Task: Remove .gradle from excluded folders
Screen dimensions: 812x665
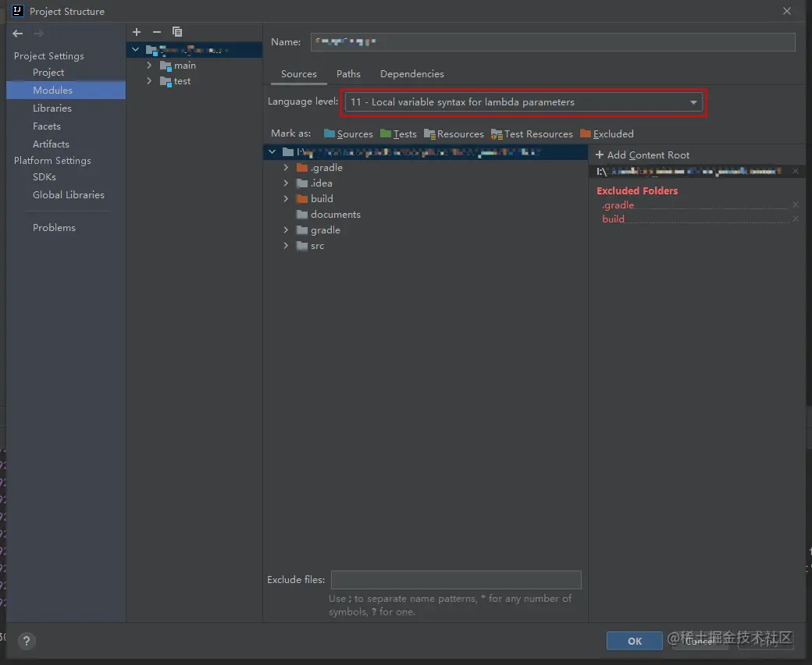Action: click(x=796, y=205)
